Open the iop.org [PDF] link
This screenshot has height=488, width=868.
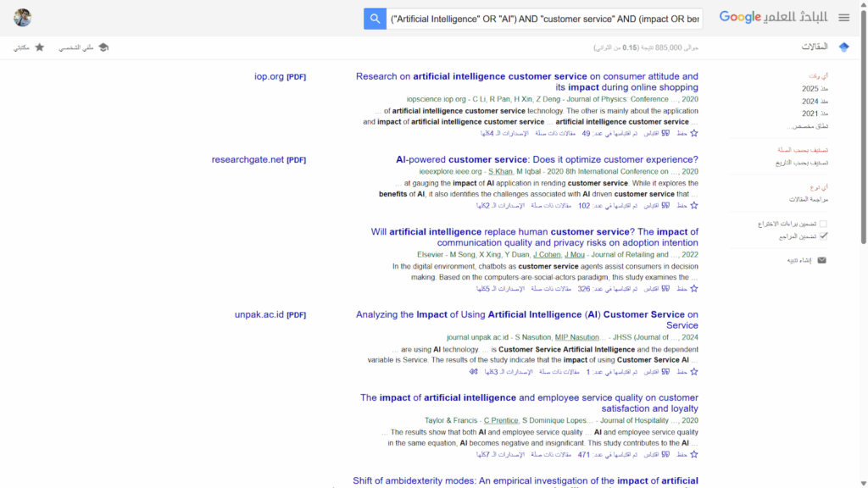tap(280, 76)
